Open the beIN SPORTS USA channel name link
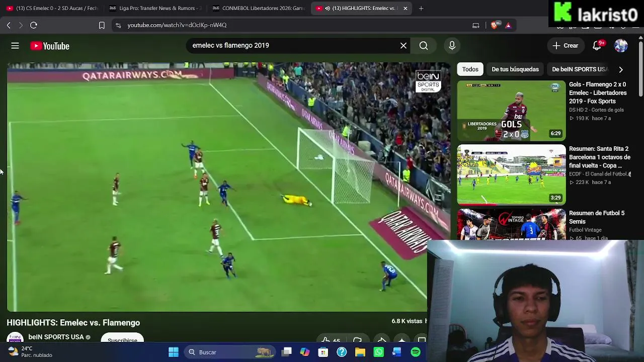644x362 pixels. pos(56,337)
